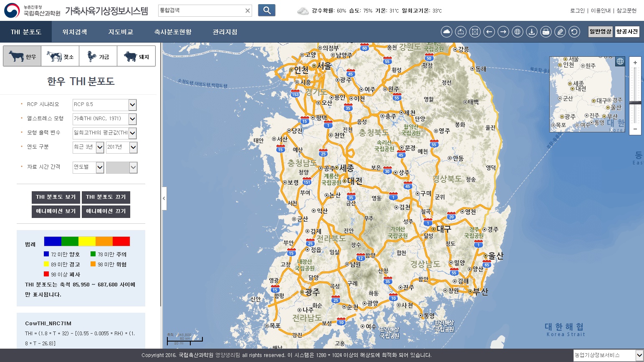The height and width of the screenshot is (362, 644).
Task: Click the 영양생리팀 footer link
Action: (x=227, y=355)
